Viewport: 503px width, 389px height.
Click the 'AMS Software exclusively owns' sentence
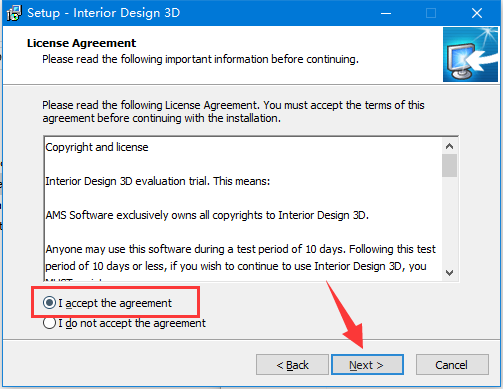coord(207,215)
